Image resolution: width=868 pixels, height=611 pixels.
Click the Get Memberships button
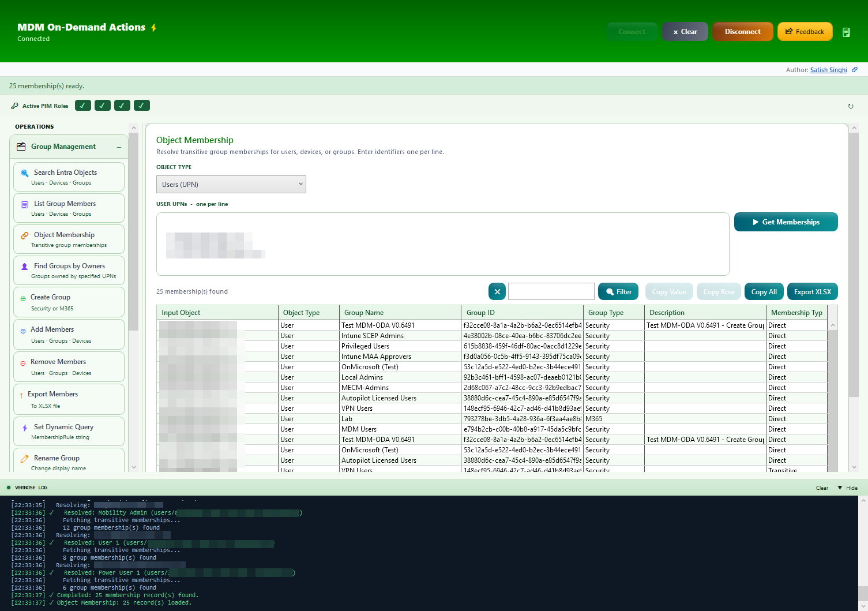[786, 222]
